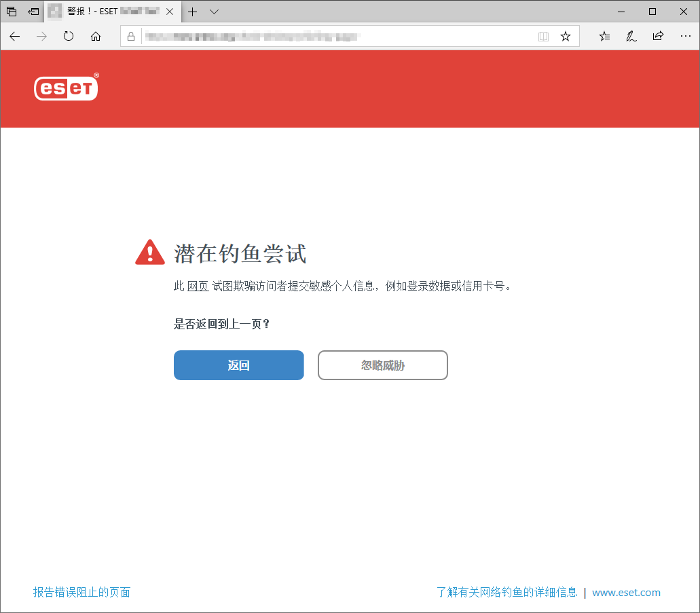The width and height of the screenshot is (700, 613).
Task: Open the Hub favorites list
Action: pos(604,37)
